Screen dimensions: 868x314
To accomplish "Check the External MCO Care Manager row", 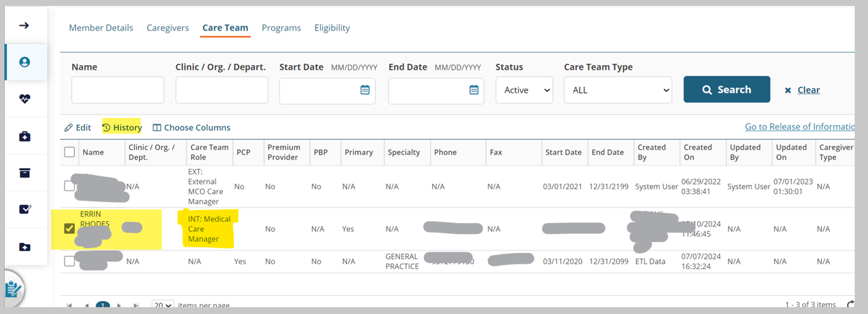I will click(x=69, y=186).
